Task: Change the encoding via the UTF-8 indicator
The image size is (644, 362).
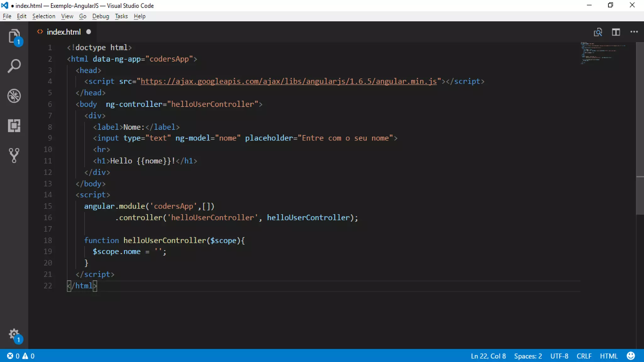Action: pos(559,356)
